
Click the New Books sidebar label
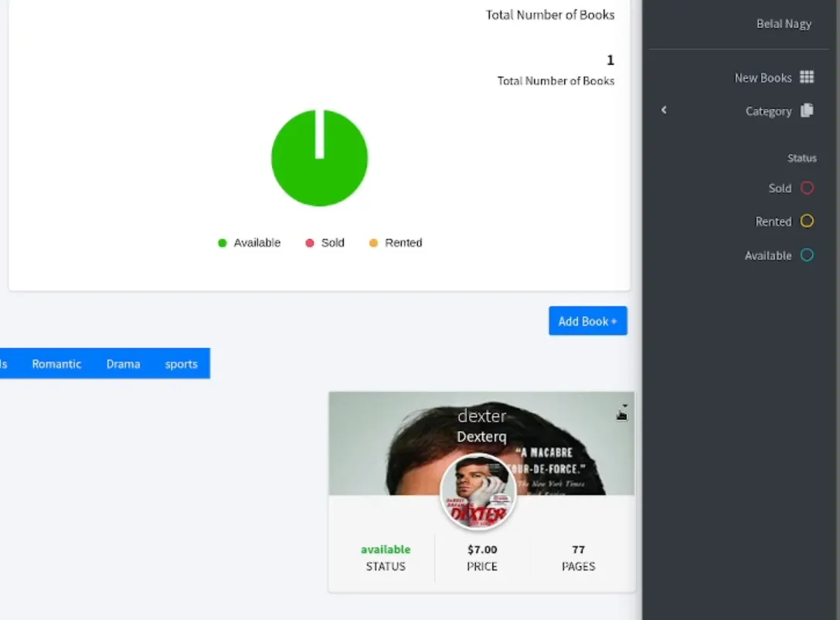[763, 78]
